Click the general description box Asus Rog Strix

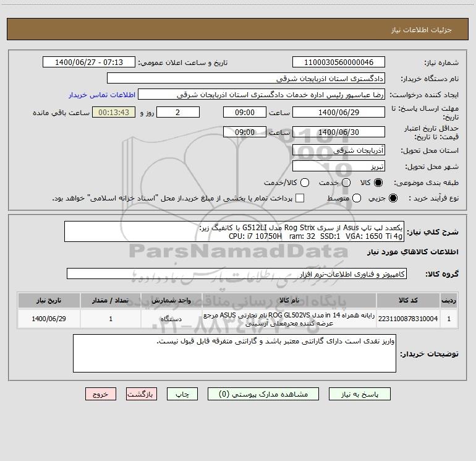point(234,231)
